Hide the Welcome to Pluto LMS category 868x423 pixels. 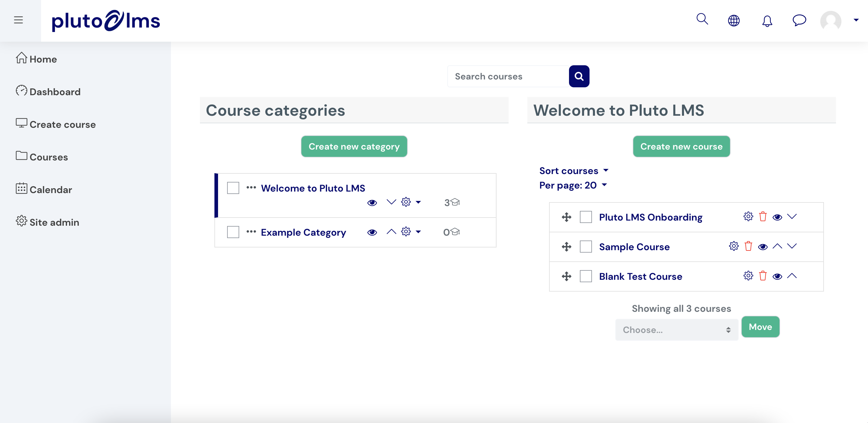(x=372, y=202)
